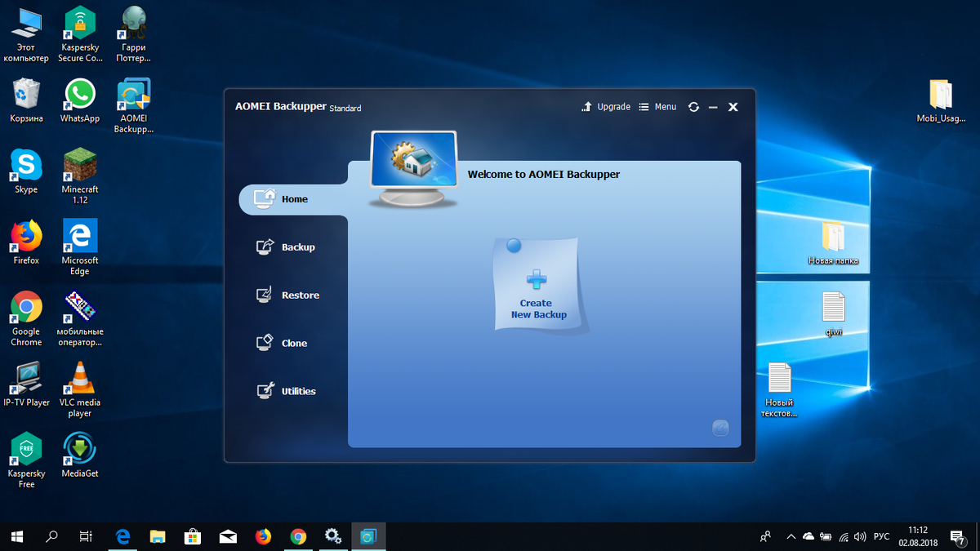The height and width of the screenshot is (551, 980).
Task: Select the qiwi text file
Action: [833, 315]
